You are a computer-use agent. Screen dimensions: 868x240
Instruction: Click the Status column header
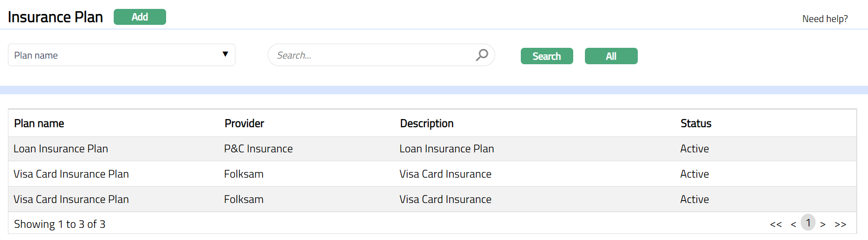click(x=695, y=123)
